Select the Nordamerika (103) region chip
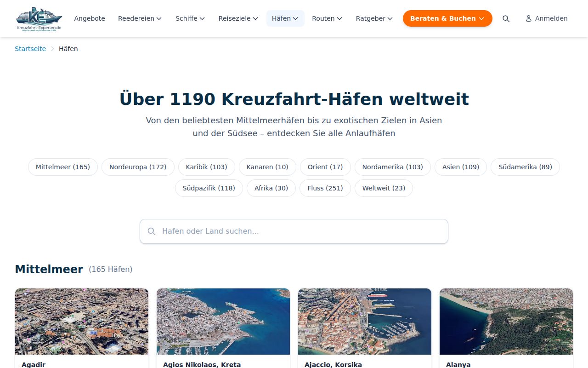 392,167
